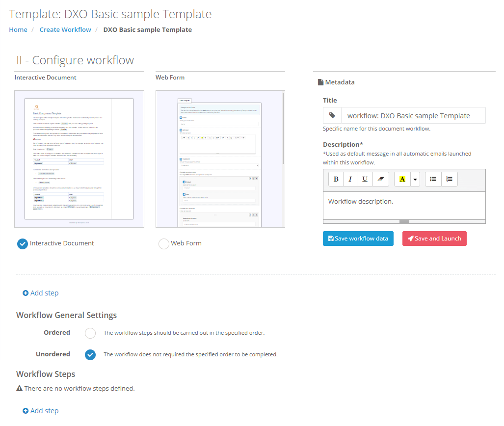
Task: Apply the yellow text highlight color
Action: tap(402, 179)
